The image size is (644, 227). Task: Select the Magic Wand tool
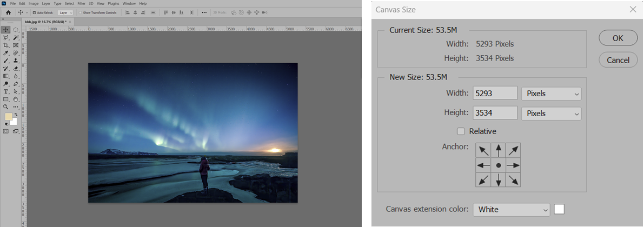coord(16,37)
